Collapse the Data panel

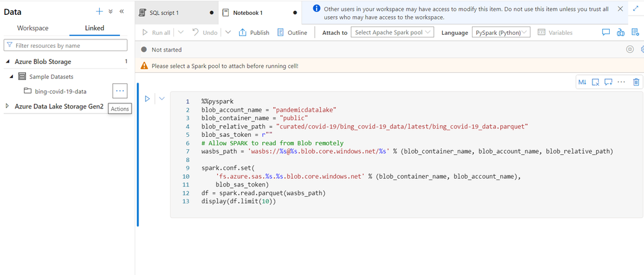[122, 12]
